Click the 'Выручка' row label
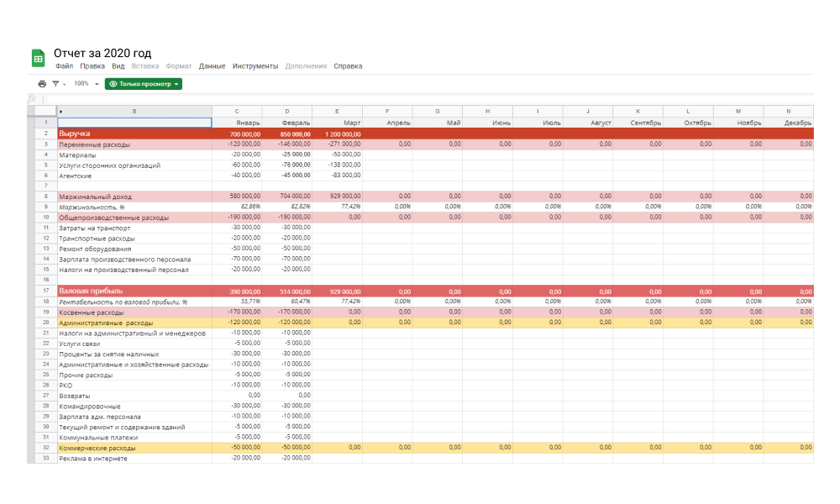This screenshot has height=504, width=840. click(x=134, y=134)
